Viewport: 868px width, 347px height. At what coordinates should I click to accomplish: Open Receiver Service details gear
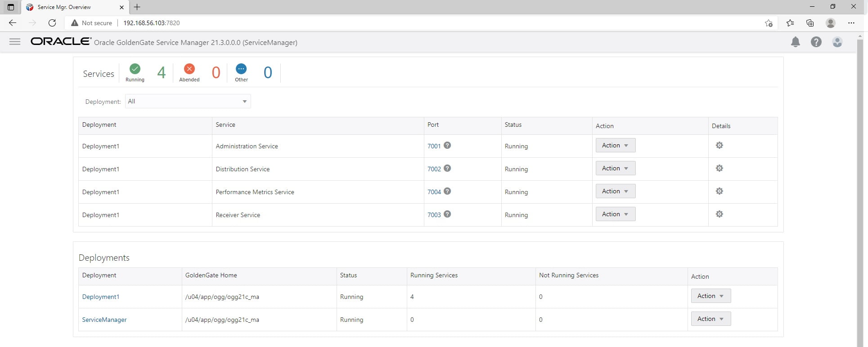click(x=720, y=214)
